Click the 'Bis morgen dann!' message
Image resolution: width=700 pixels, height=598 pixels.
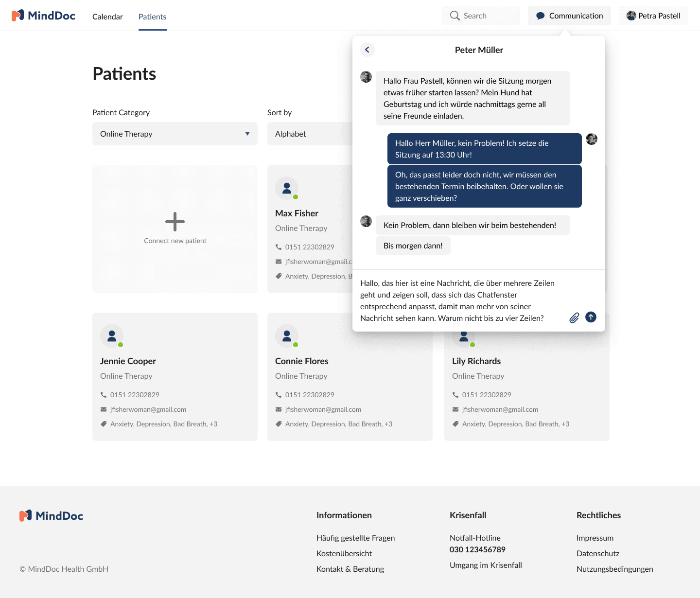tap(413, 246)
